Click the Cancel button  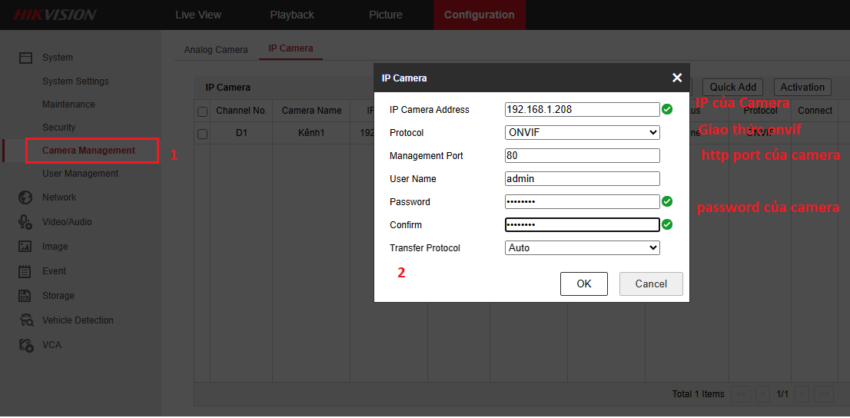coord(651,284)
